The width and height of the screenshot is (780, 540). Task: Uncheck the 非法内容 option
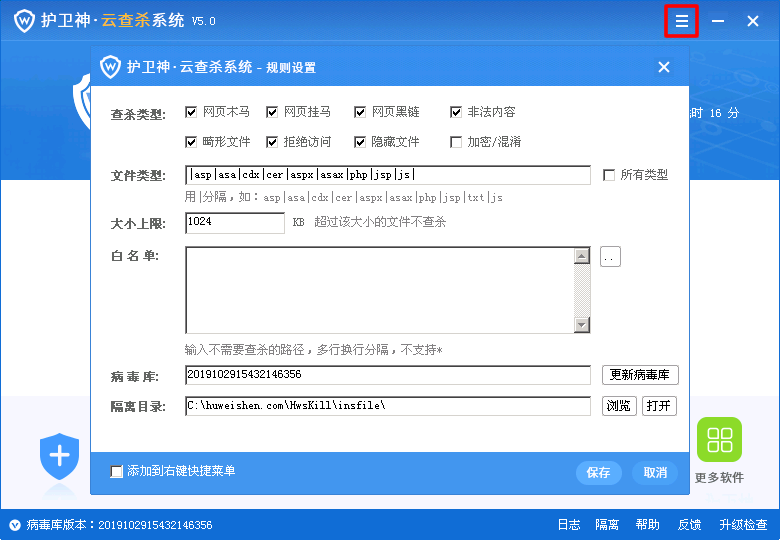click(456, 112)
